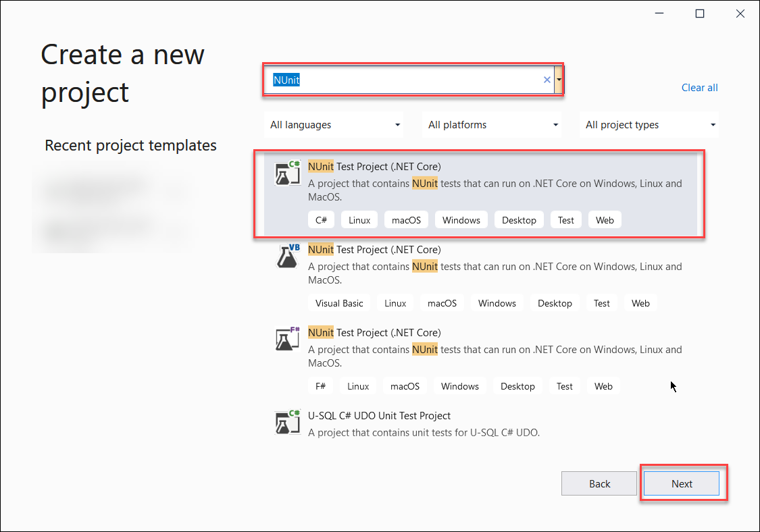This screenshot has height=532, width=760.
Task: Click macOS tag in the F# template
Action: 405,386
